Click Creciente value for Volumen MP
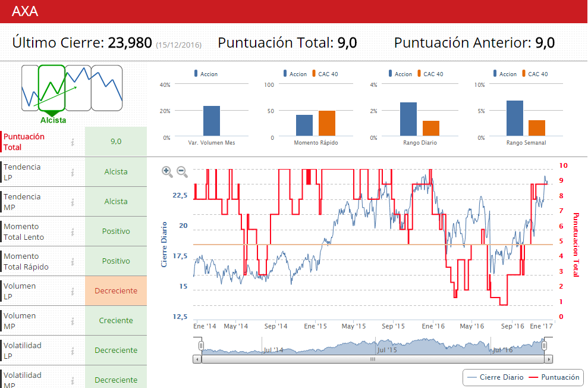The image size is (588, 388). [116, 320]
